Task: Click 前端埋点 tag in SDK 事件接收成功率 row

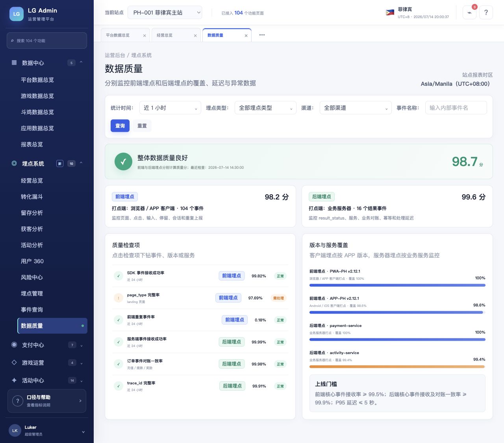Action: click(232, 276)
